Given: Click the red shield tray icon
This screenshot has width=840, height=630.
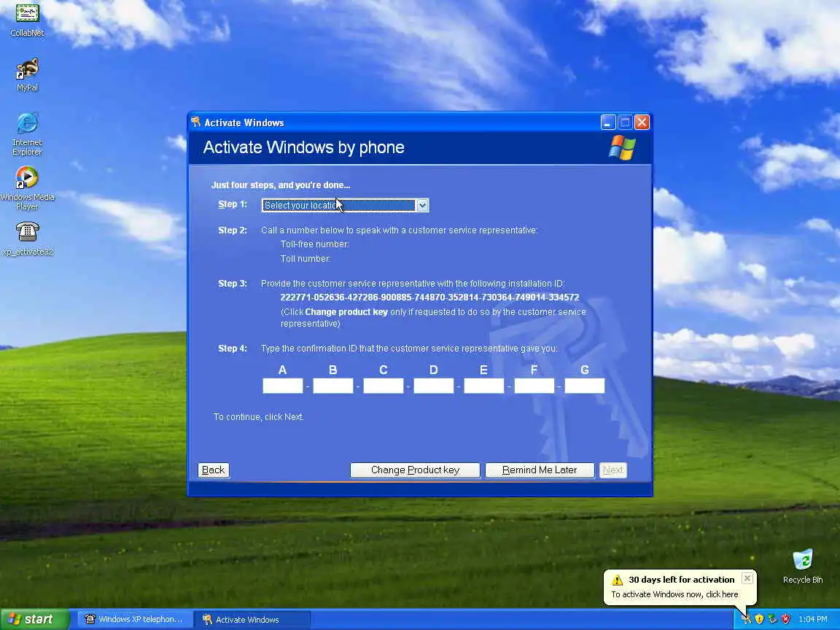Looking at the screenshot, I should click(786, 619).
